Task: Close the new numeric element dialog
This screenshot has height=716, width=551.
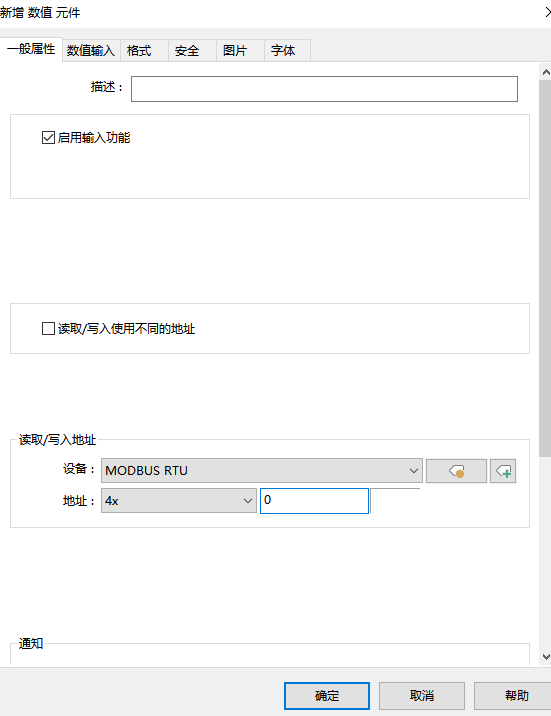Action: point(547,12)
